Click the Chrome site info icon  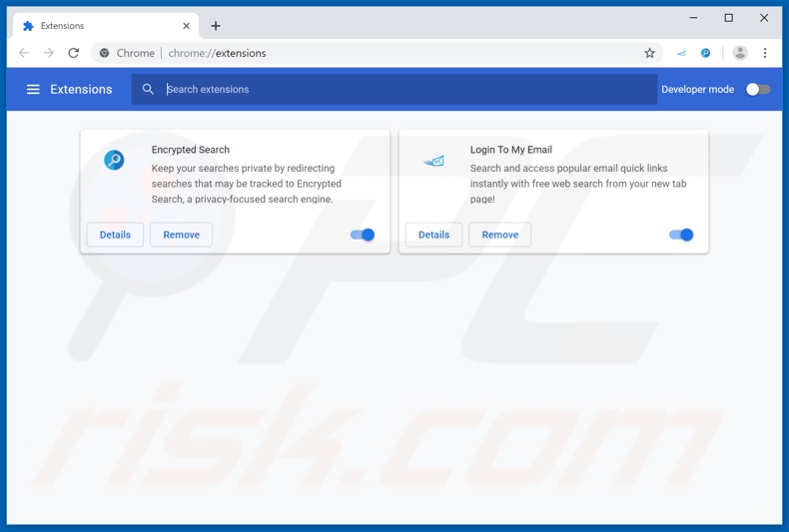(104, 53)
